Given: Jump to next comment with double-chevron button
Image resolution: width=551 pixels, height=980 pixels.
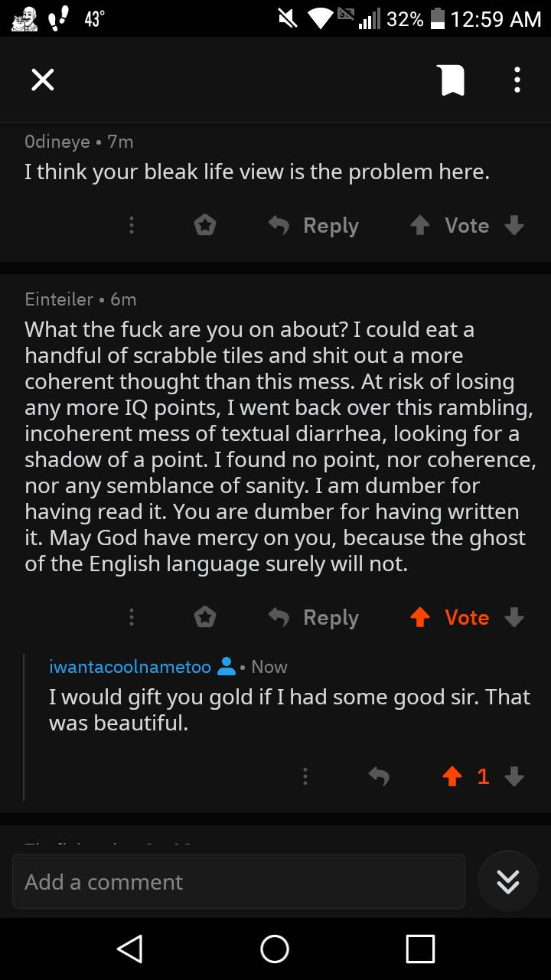Looking at the screenshot, I should tap(508, 882).
